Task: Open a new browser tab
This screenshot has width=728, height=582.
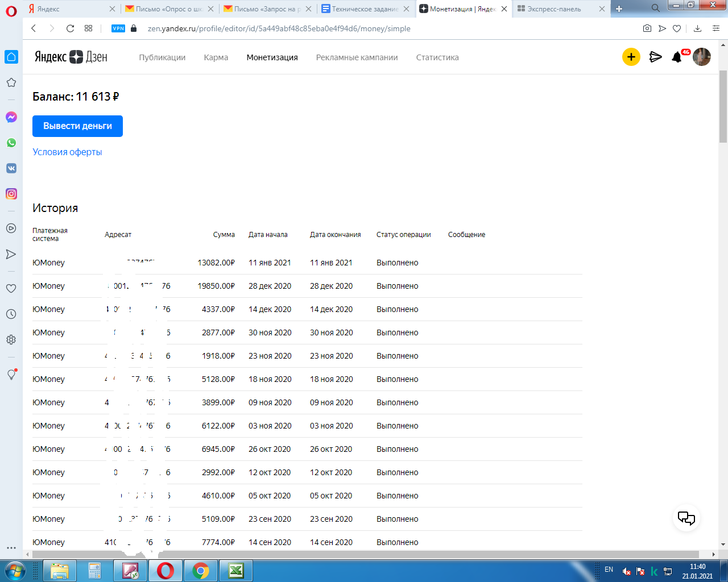Action: coord(619,9)
